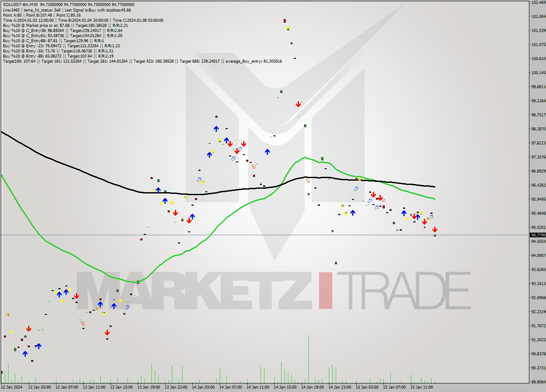The height and width of the screenshot is (392, 546).
Task: Click the '13 Jan 03:00' time label
Action: click(x=39, y=387)
